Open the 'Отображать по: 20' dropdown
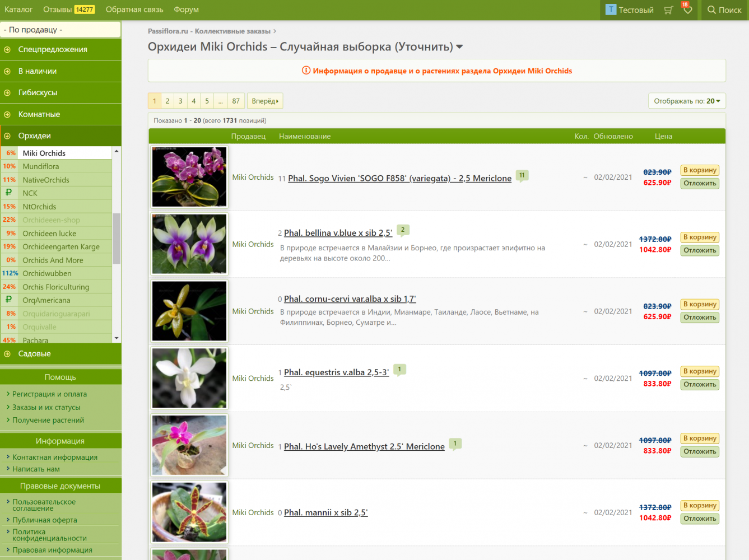This screenshot has height=560, width=749. click(686, 101)
